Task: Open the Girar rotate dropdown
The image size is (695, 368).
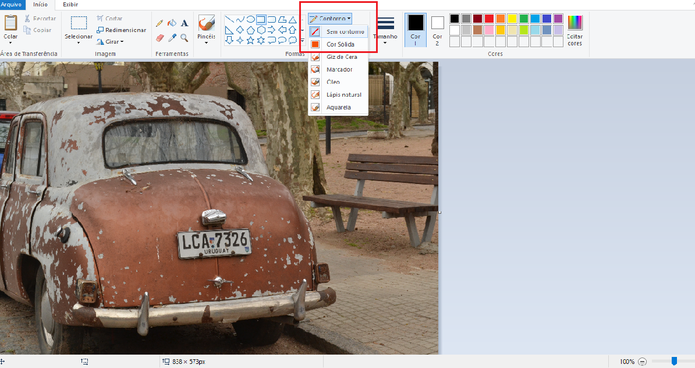Action: tap(110, 42)
